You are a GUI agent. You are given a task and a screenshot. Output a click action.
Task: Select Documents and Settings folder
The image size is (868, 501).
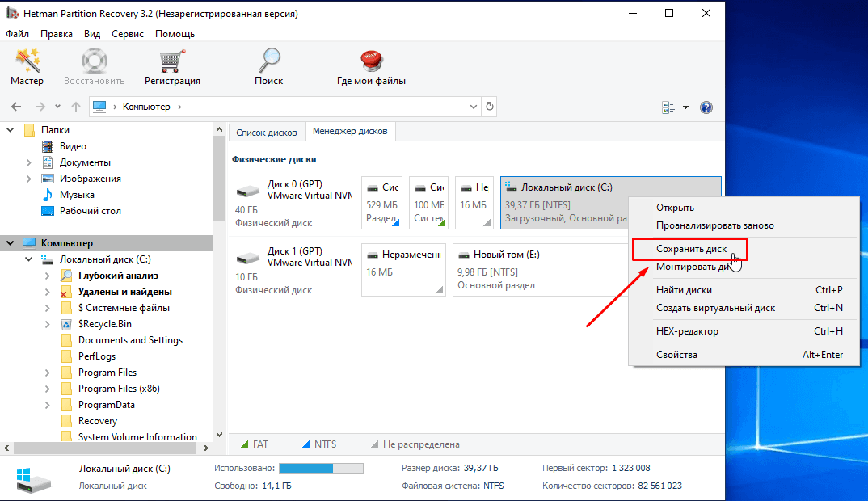[130, 340]
